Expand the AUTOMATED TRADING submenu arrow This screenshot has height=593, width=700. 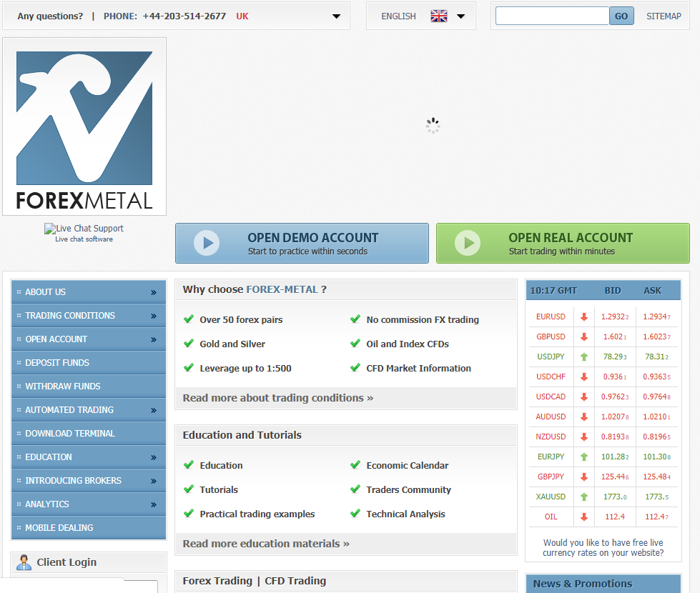[154, 411]
